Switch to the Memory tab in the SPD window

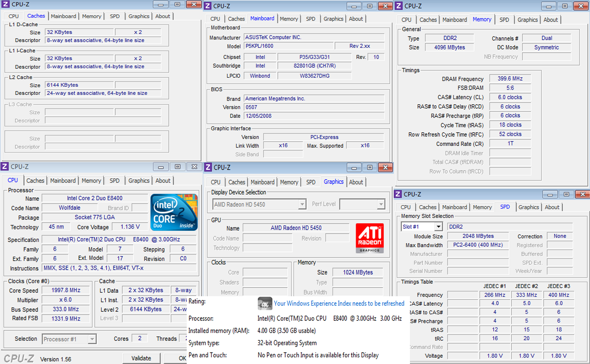click(482, 207)
